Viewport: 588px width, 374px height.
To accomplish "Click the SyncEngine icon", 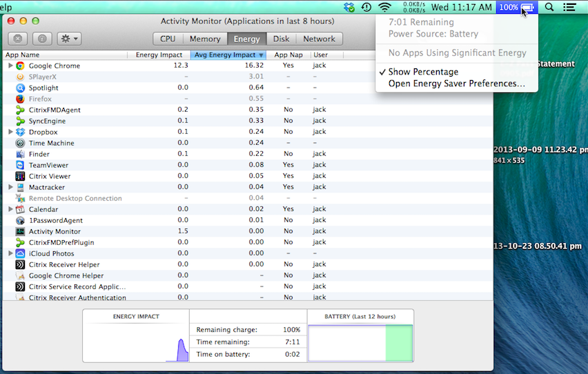I will click(20, 121).
